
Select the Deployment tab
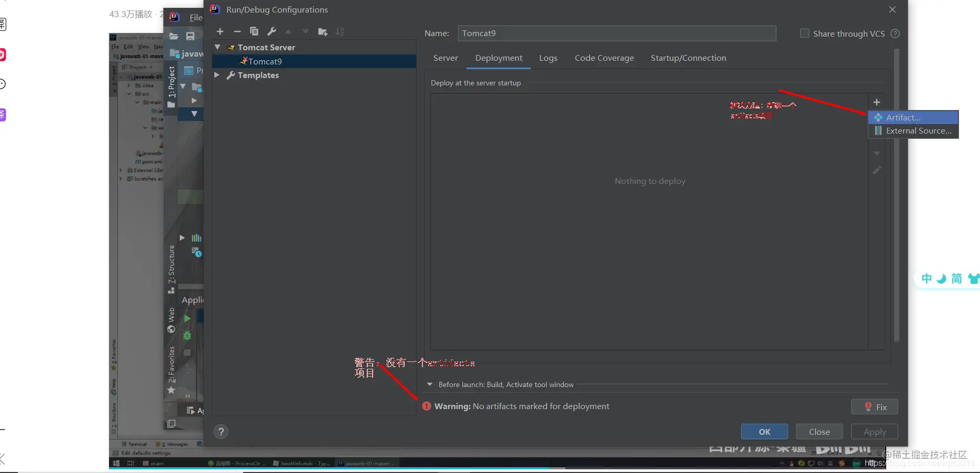tap(498, 58)
